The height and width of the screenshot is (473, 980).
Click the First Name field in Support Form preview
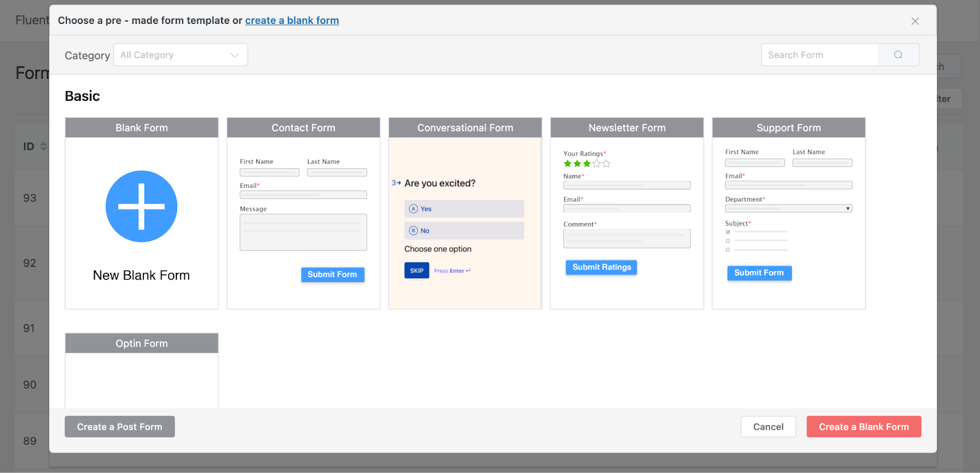coord(755,163)
